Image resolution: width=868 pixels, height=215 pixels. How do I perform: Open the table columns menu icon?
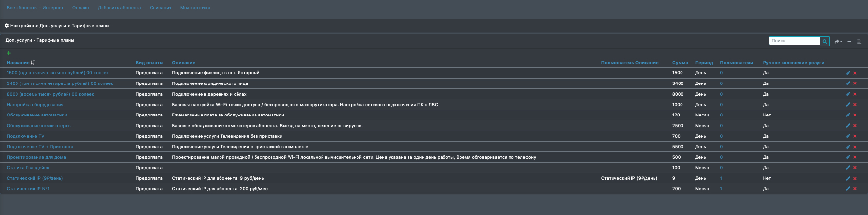[x=859, y=42]
